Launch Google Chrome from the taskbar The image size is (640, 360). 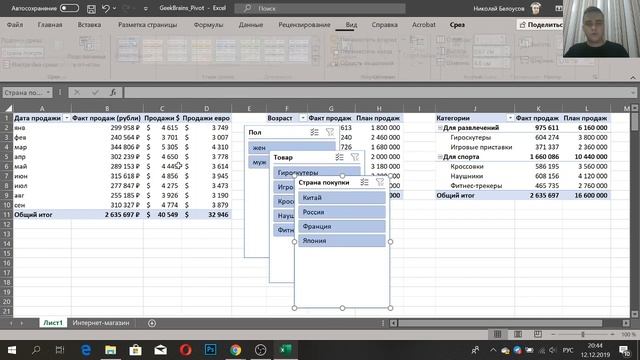tap(236, 350)
